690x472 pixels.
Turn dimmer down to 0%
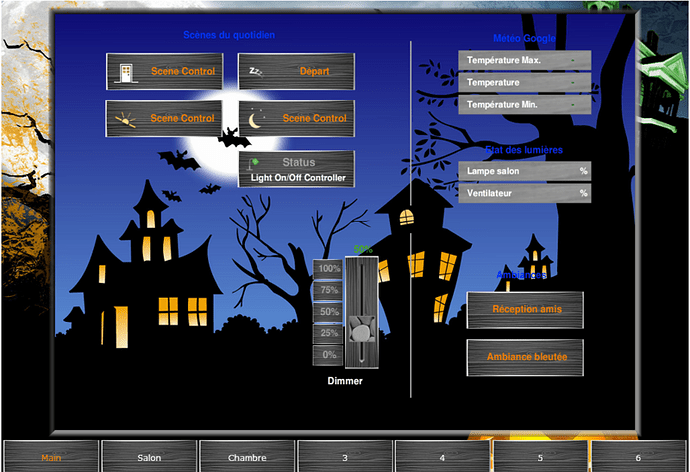coord(328,354)
